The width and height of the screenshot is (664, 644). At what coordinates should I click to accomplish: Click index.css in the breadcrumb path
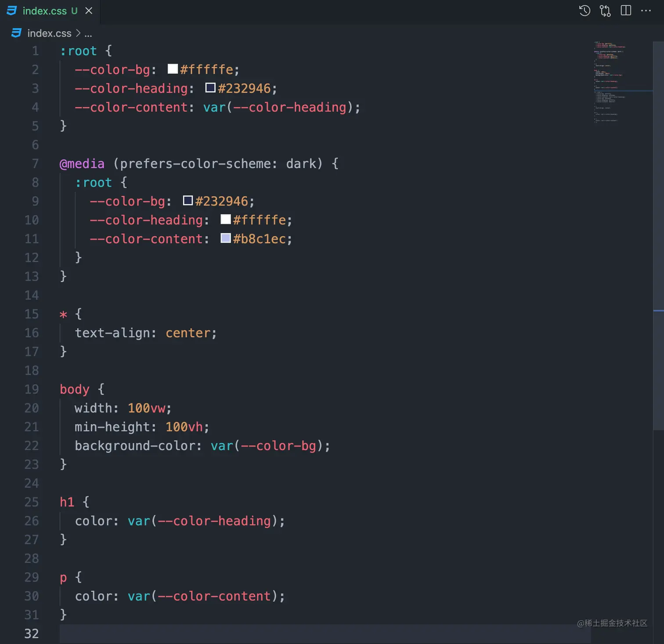pyautogui.click(x=49, y=33)
